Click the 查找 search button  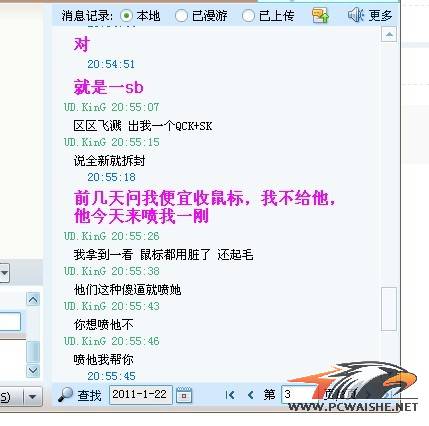(x=89, y=395)
